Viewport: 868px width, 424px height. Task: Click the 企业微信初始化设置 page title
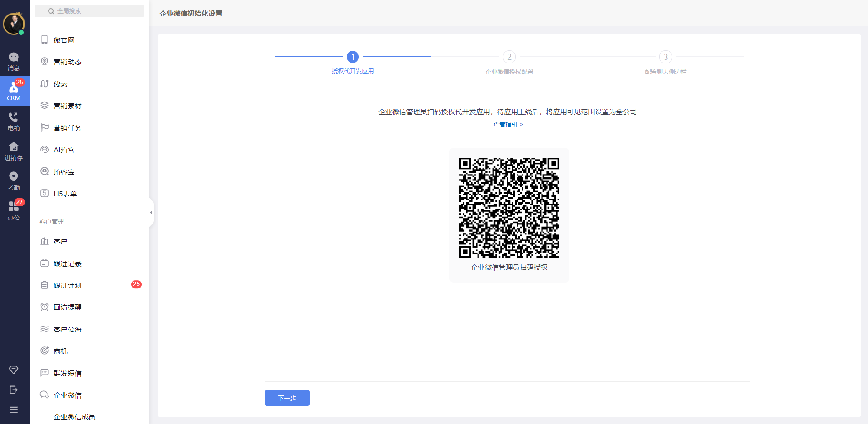pyautogui.click(x=191, y=14)
